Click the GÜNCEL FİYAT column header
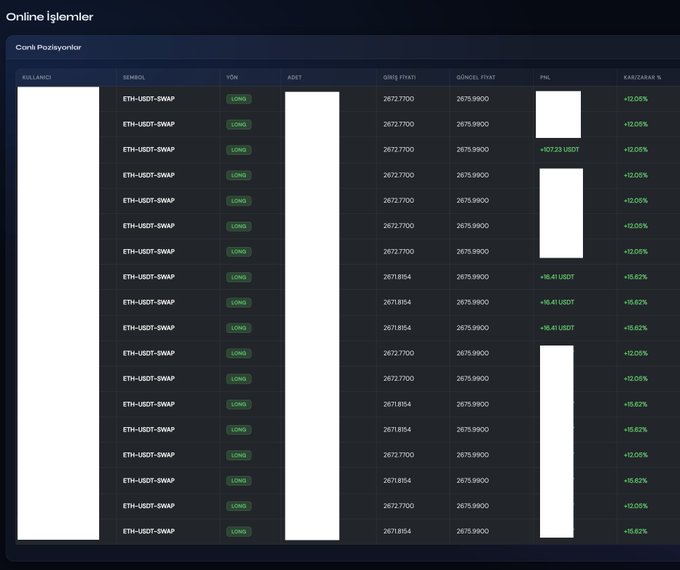Image resolution: width=680 pixels, height=570 pixels. click(x=476, y=77)
